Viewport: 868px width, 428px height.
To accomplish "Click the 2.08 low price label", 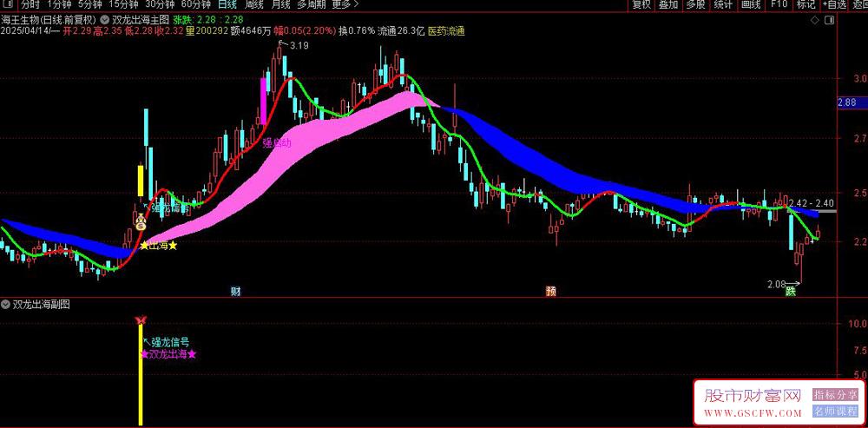I will pyautogui.click(x=777, y=285).
